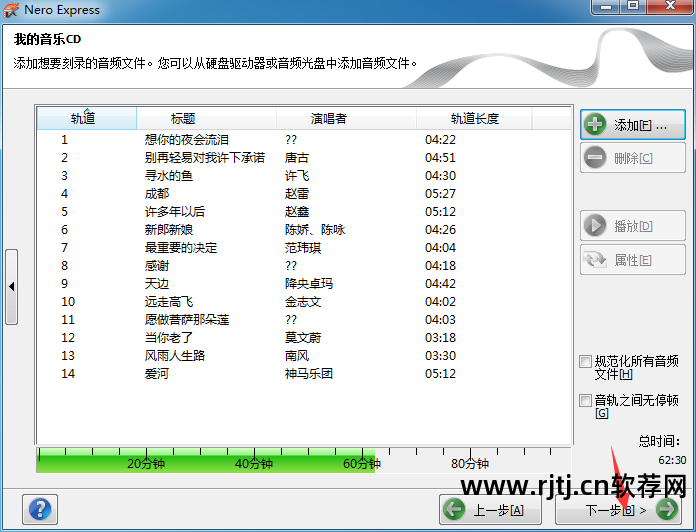Expand the left side panel arrow
This screenshot has height=532, width=696.
(12, 287)
